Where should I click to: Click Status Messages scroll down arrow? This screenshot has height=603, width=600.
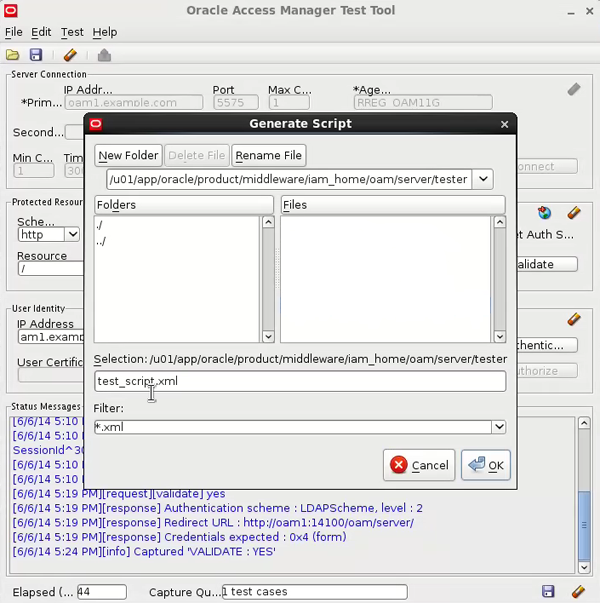584,567
